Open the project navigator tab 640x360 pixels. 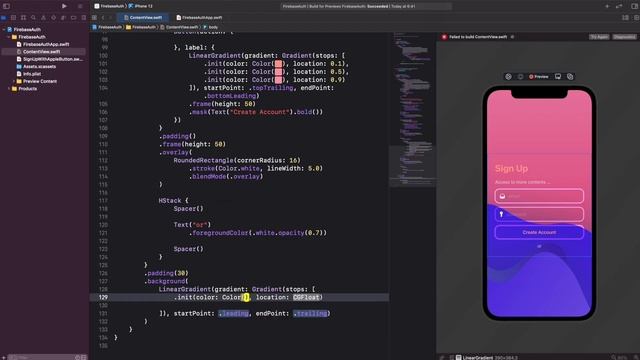tap(4, 18)
